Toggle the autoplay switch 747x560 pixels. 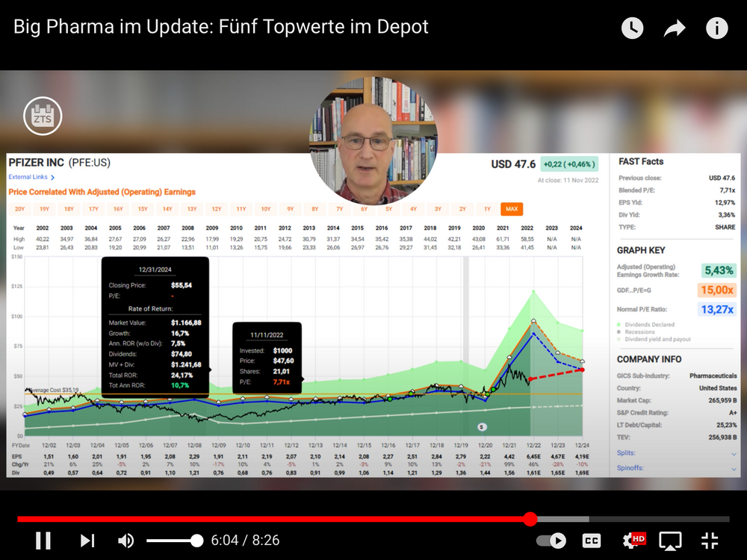click(x=551, y=541)
